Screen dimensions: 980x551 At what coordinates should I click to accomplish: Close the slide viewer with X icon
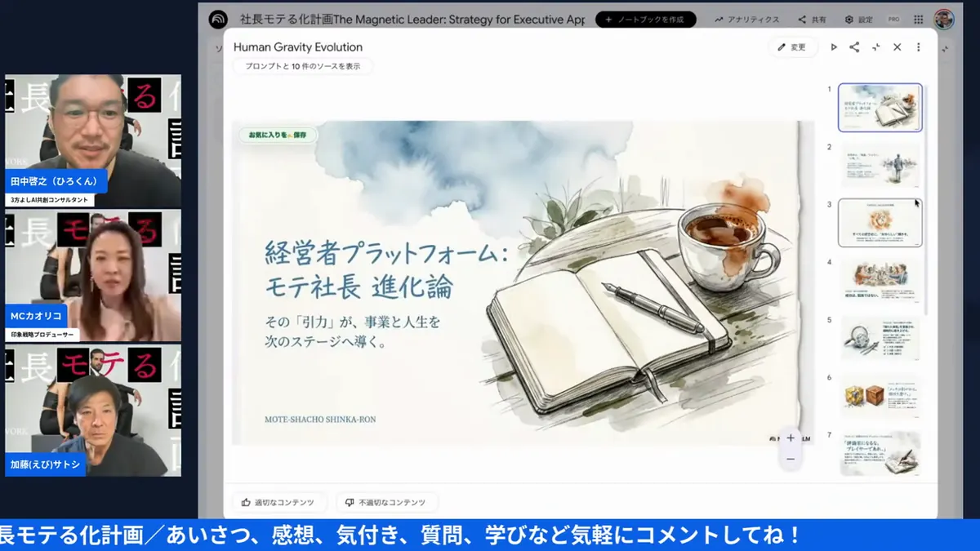point(897,47)
